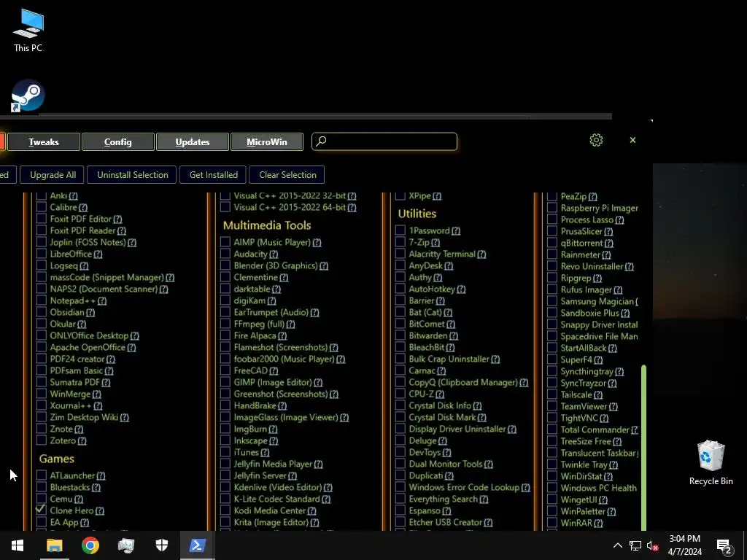
Task: Click the Bulk Crap Uninstaller label
Action: (x=449, y=359)
